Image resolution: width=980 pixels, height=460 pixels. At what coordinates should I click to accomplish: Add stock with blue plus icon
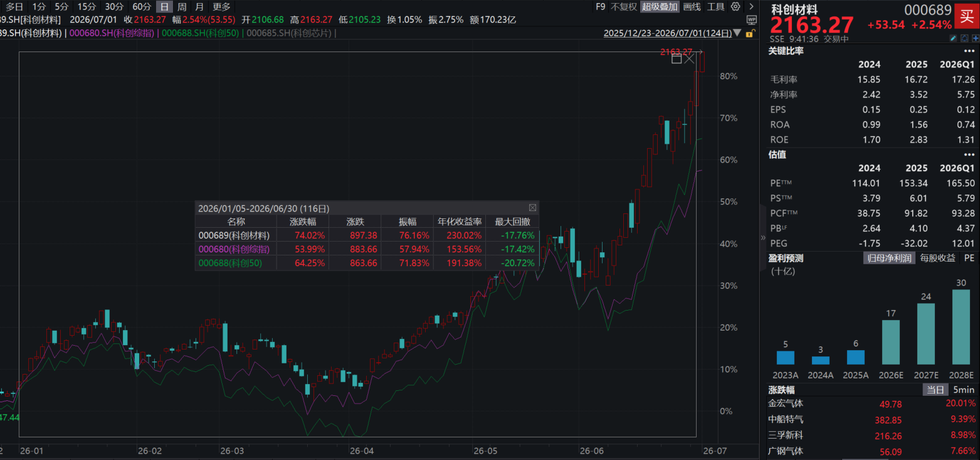click(x=976, y=38)
